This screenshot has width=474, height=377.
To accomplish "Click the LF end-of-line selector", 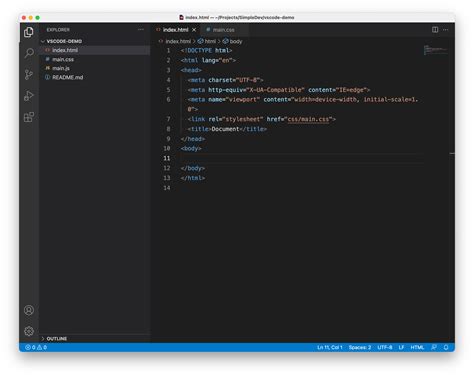I will 401,347.
